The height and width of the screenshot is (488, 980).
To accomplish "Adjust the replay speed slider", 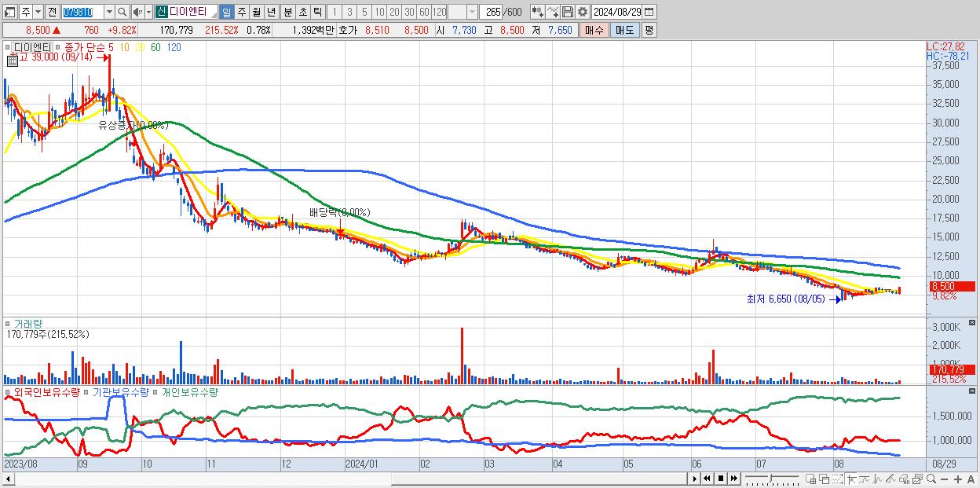I will point(771,477).
